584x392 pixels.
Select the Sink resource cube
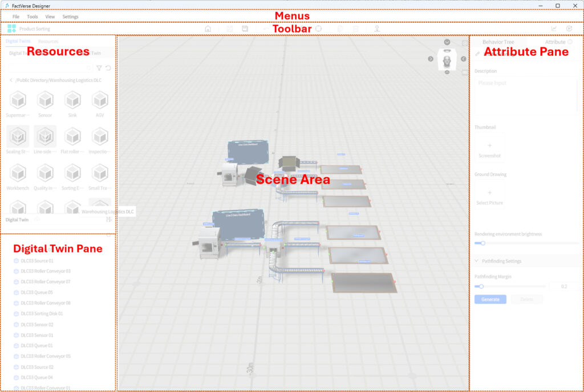[x=72, y=100]
